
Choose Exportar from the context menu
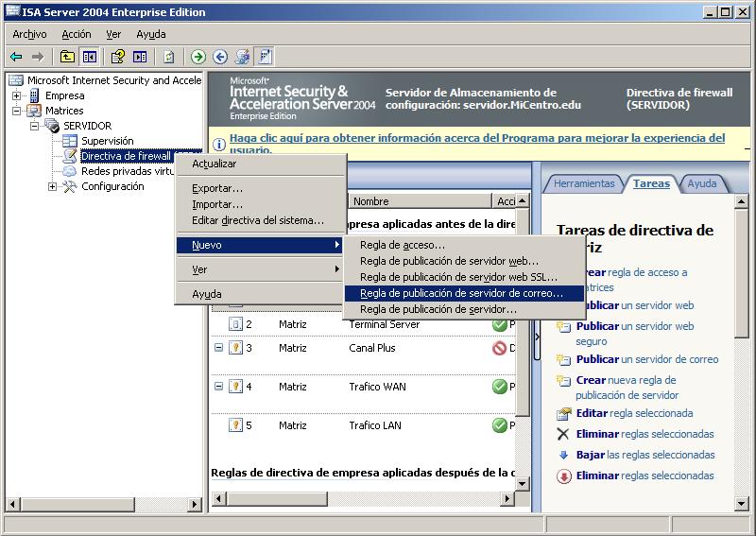(217, 188)
